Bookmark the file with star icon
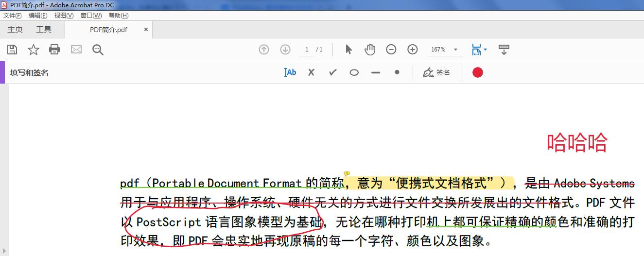This screenshot has width=644, height=256. click(33, 50)
